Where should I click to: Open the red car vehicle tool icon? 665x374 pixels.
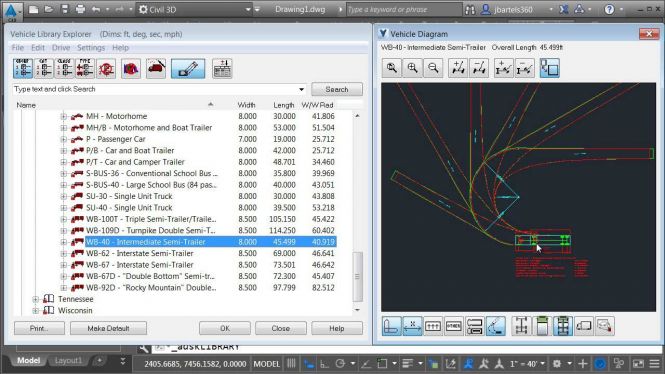tap(156, 69)
